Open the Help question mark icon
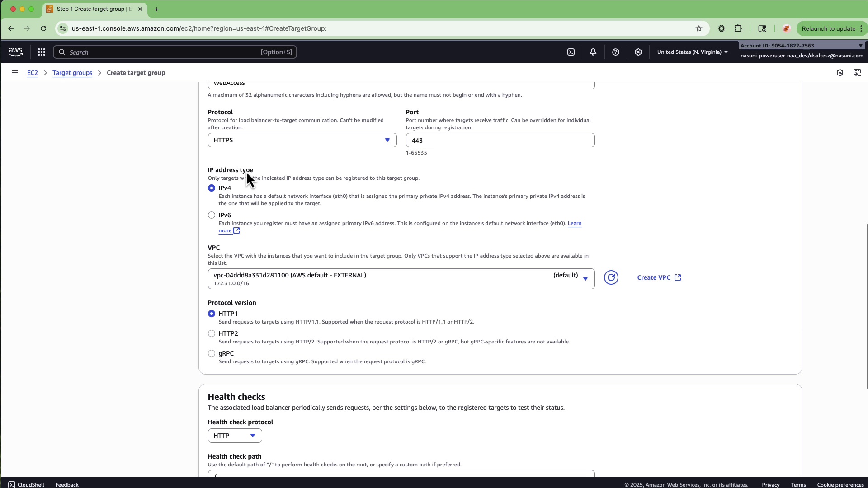 coord(616,52)
